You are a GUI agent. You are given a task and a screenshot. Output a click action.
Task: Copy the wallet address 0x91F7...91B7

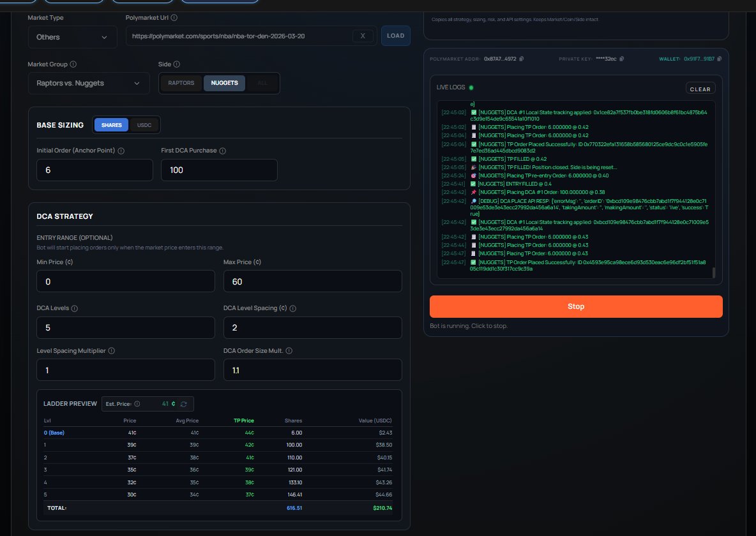click(720, 59)
